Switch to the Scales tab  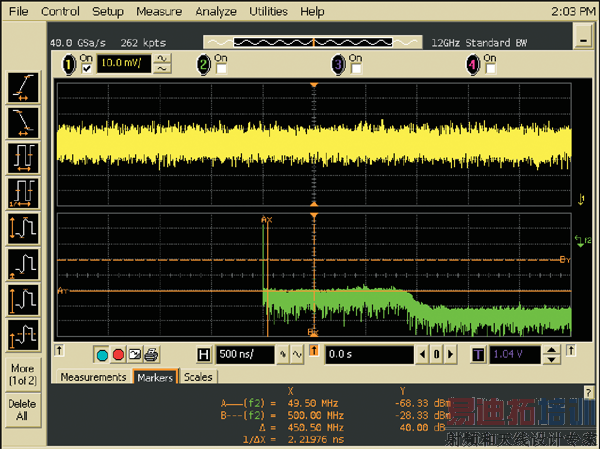coord(198,377)
